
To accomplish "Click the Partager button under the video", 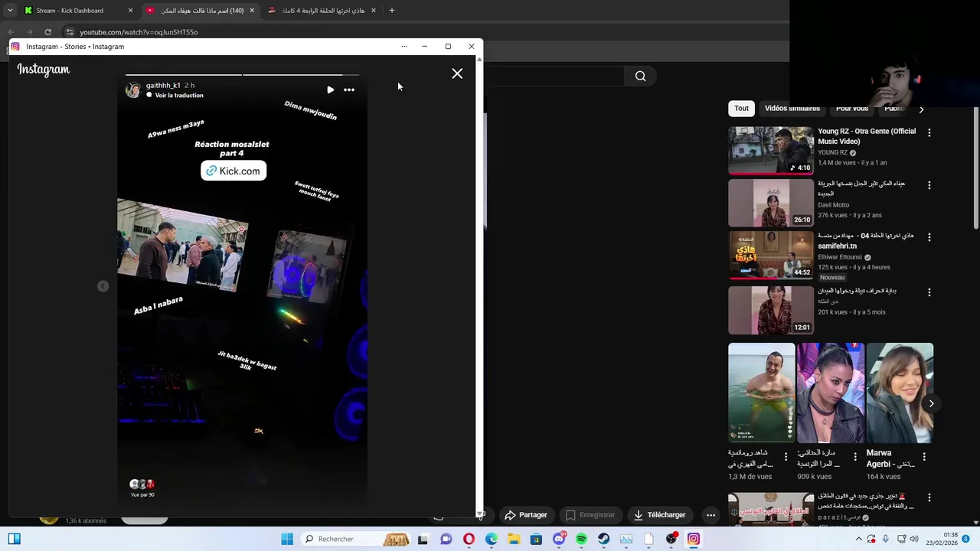I will coord(526,515).
